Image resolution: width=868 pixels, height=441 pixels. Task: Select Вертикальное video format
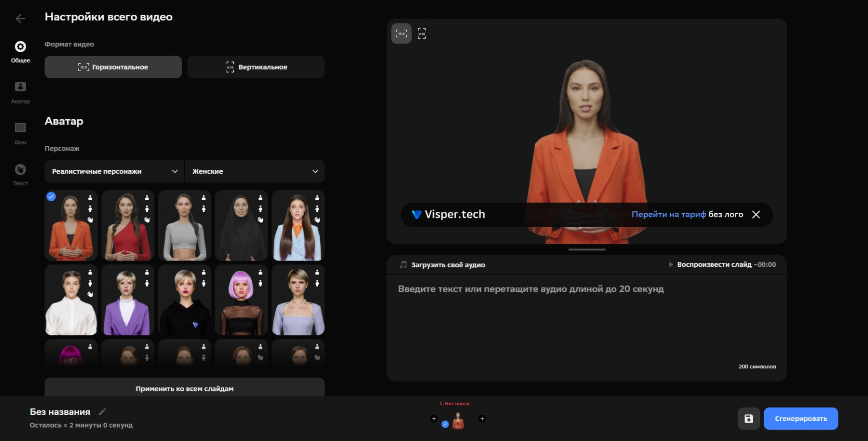[256, 67]
